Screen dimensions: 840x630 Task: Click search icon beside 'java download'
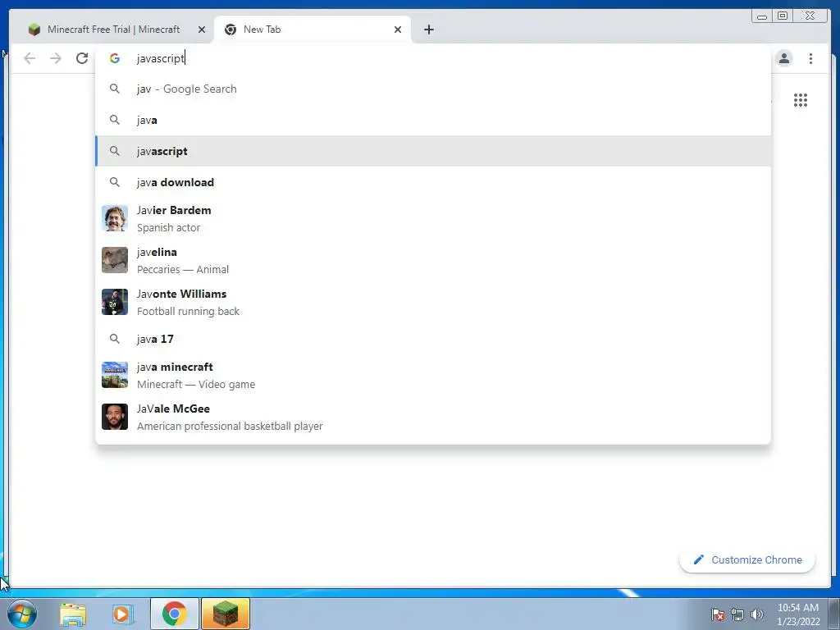click(115, 182)
